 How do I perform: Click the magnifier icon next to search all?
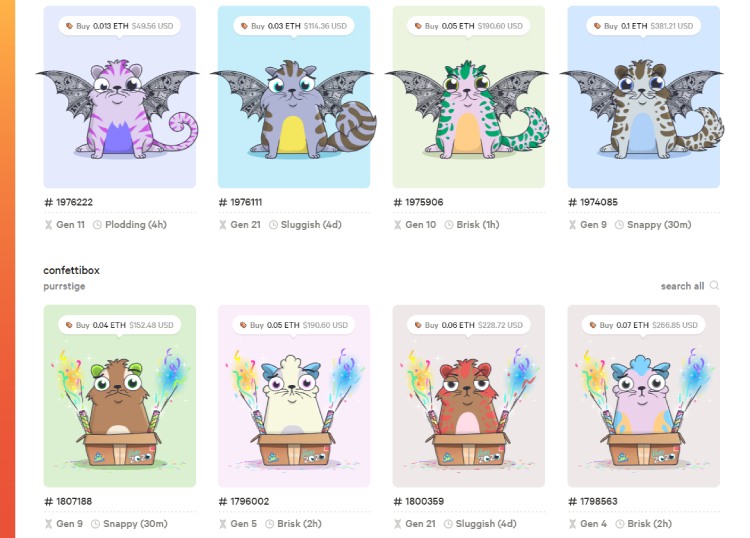click(x=714, y=285)
